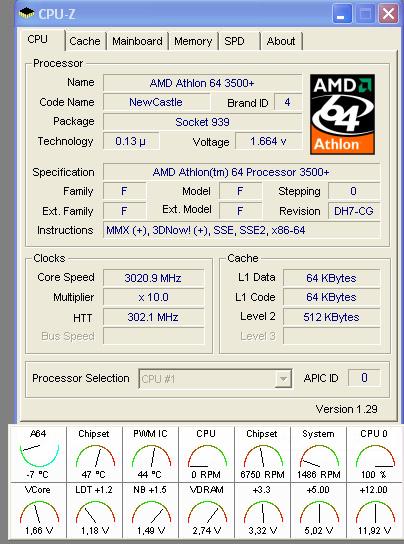Click the VDRAM voltage gauge
Image resolution: width=404 pixels, height=544 pixels.
[x=207, y=510]
